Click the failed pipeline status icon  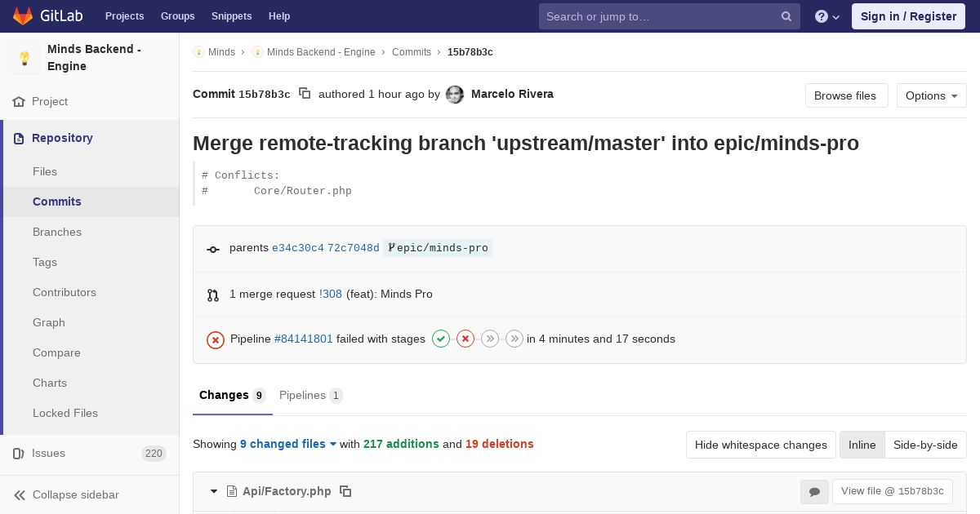pos(216,339)
